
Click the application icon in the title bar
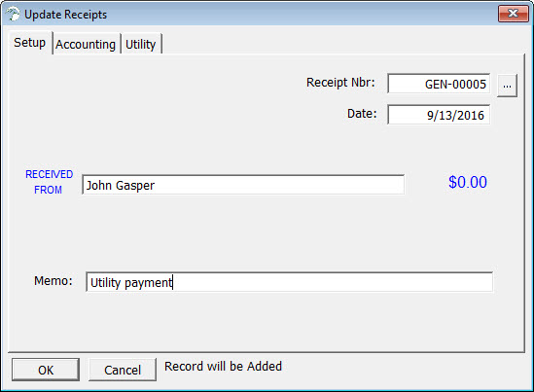[x=13, y=15]
